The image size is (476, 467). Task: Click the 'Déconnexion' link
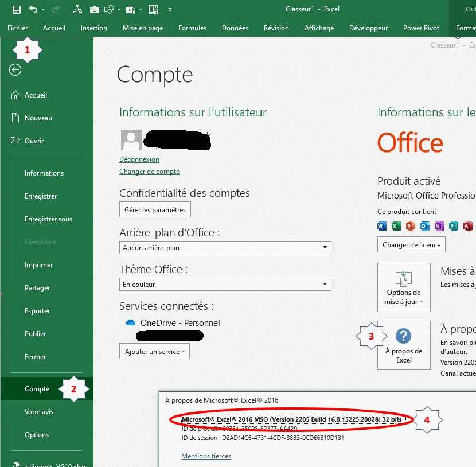(139, 159)
